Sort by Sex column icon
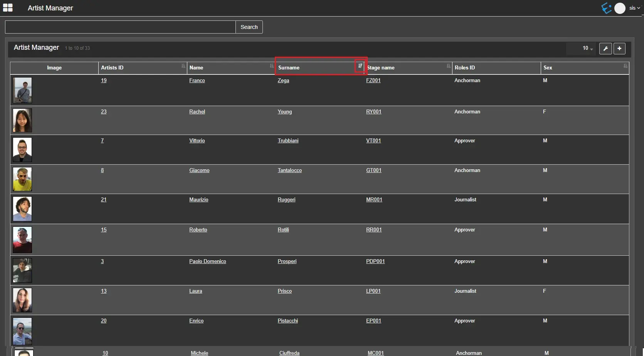644x356 pixels. click(625, 66)
